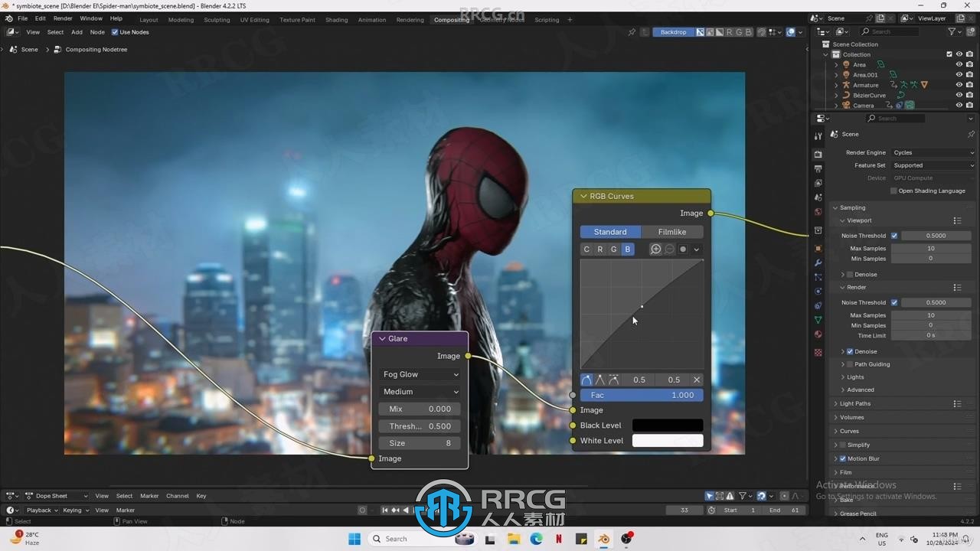
Task: Open the World properties tab icon
Action: 818,212
